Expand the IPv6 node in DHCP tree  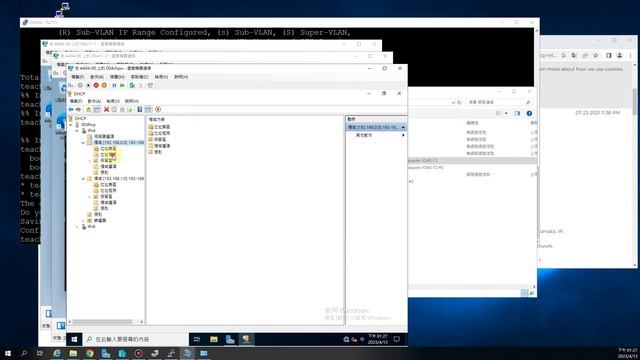coord(77,227)
